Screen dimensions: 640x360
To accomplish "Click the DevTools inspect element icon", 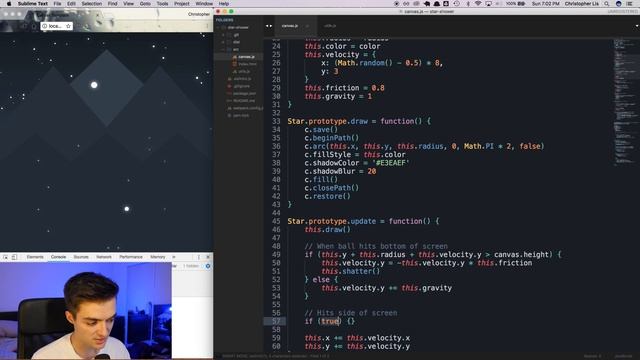I will pyautogui.click(x=6, y=257).
